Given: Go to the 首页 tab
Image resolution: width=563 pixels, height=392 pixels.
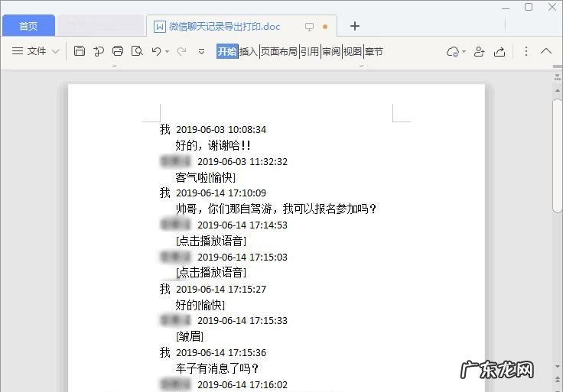Looking at the screenshot, I should click(x=28, y=26).
